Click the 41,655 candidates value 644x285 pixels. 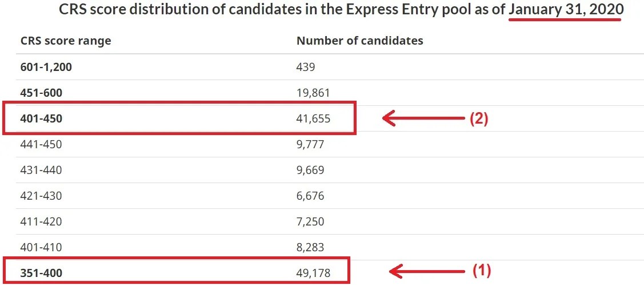[313, 118]
